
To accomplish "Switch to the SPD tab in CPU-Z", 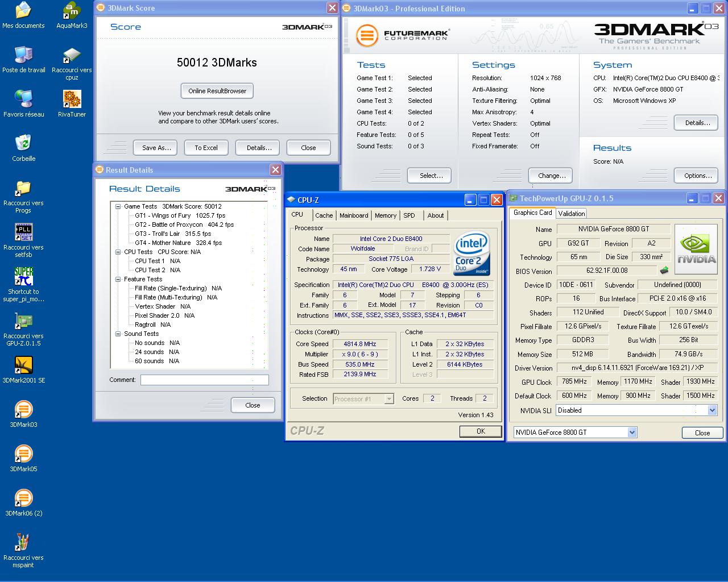I will tap(409, 215).
